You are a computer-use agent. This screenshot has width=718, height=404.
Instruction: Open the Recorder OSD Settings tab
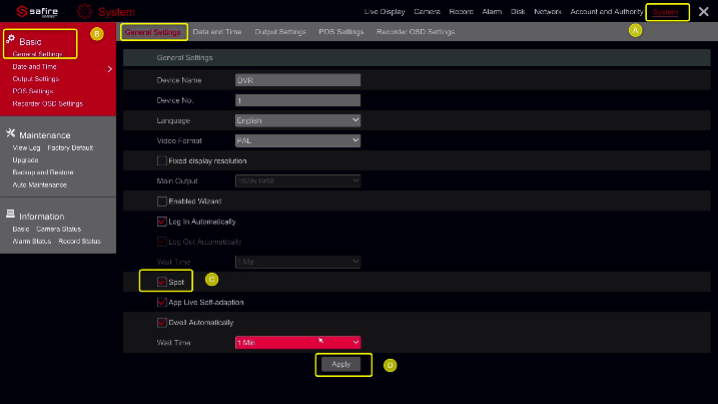[x=415, y=32]
